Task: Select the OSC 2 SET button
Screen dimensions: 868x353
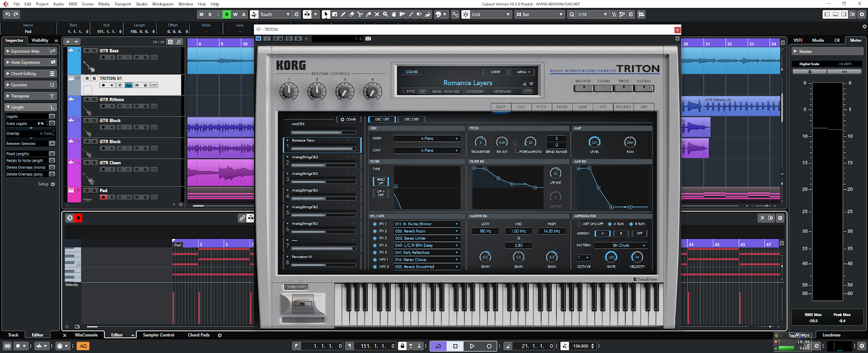Action: pos(412,119)
